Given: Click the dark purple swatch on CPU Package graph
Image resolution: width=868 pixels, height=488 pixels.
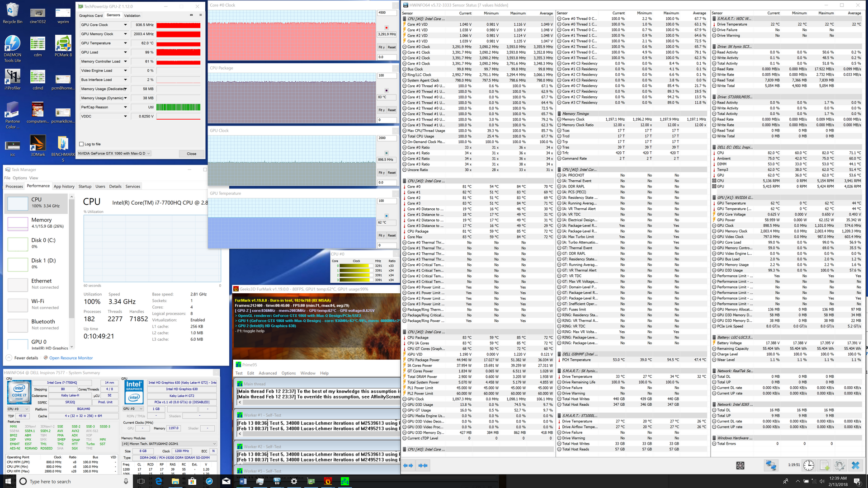Looking at the screenshot, I should pyautogui.click(x=387, y=90).
